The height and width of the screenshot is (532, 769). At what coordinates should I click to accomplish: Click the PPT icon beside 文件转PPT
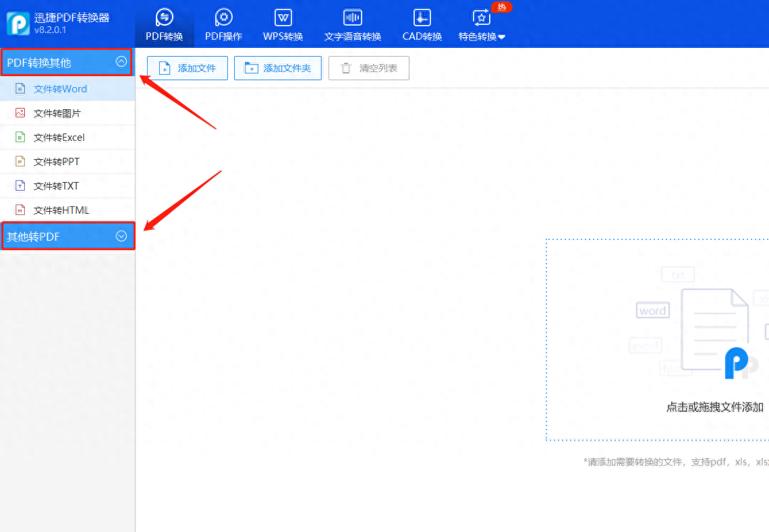click(20, 161)
